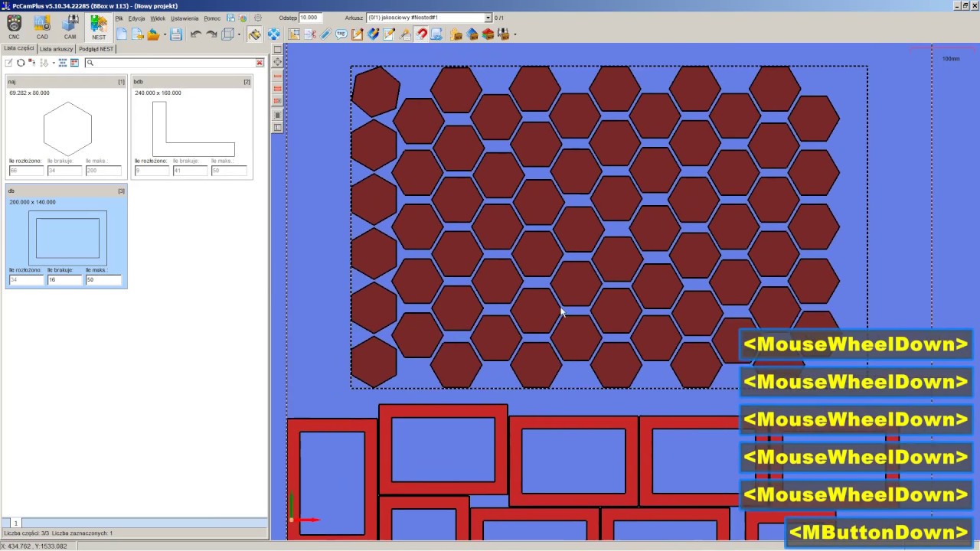Switch to the CNC module
Viewport: 980px width, 551px height.
point(14,27)
